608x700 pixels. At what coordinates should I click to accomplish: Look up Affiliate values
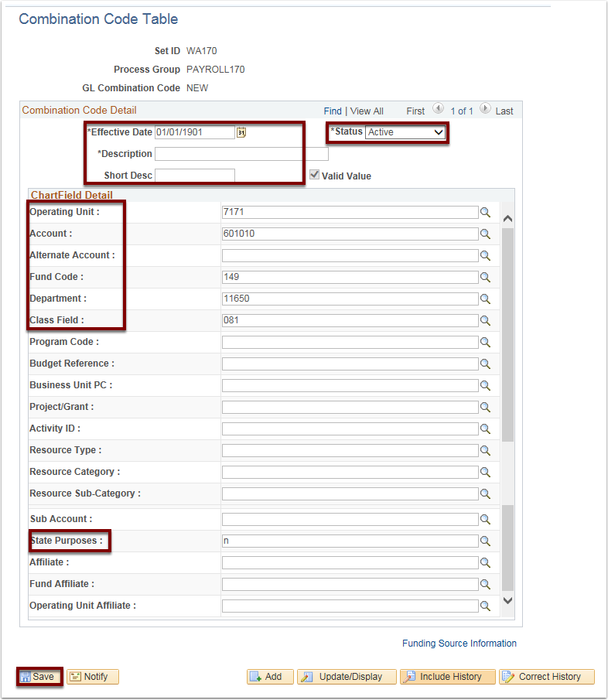[x=485, y=563]
